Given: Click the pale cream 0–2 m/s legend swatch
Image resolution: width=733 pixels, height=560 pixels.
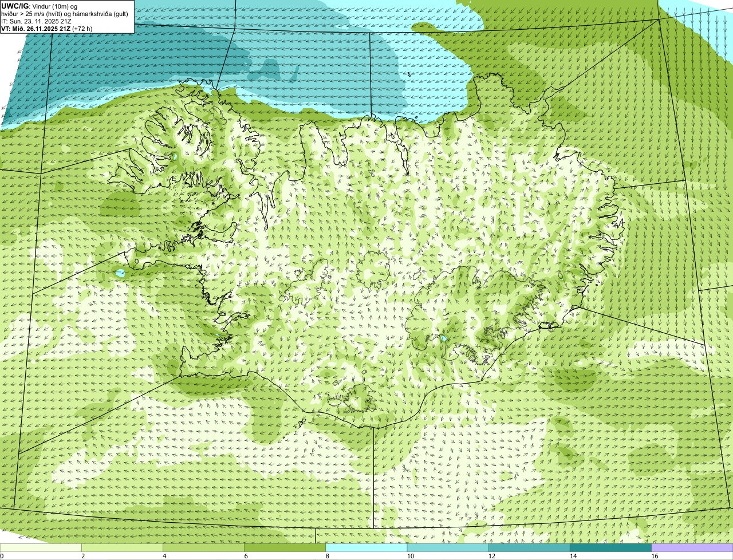Looking at the screenshot, I should point(41,548).
